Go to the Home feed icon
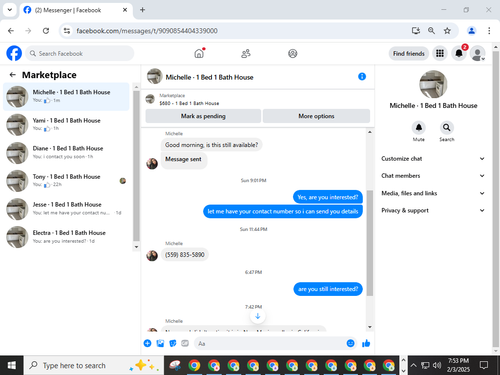This screenshot has width=500, height=375. tap(199, 53)
